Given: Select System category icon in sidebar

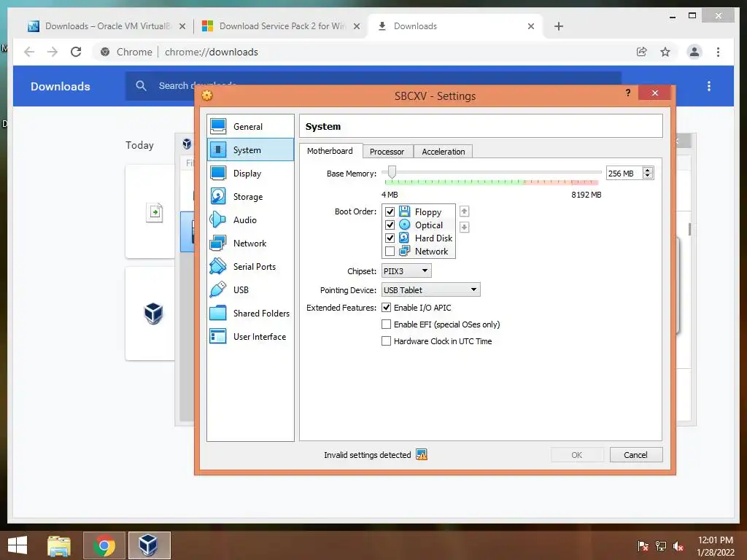Looking at the screenshot, I should pyautogui.click(x=218, y=150).
